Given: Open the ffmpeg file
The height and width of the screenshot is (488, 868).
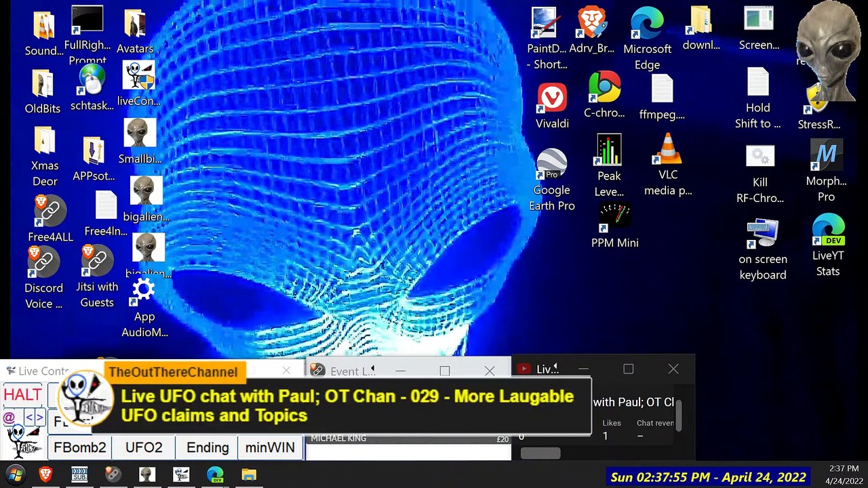Looking at the screenshot, I should (x=662, y=98).
